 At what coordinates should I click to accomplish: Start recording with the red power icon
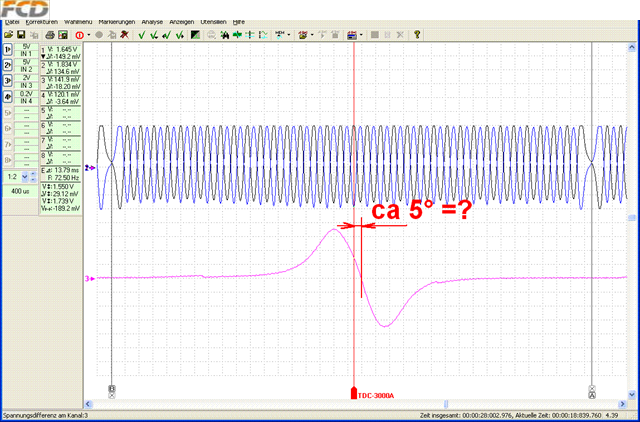pyautogui.click(x=79, y=35)
